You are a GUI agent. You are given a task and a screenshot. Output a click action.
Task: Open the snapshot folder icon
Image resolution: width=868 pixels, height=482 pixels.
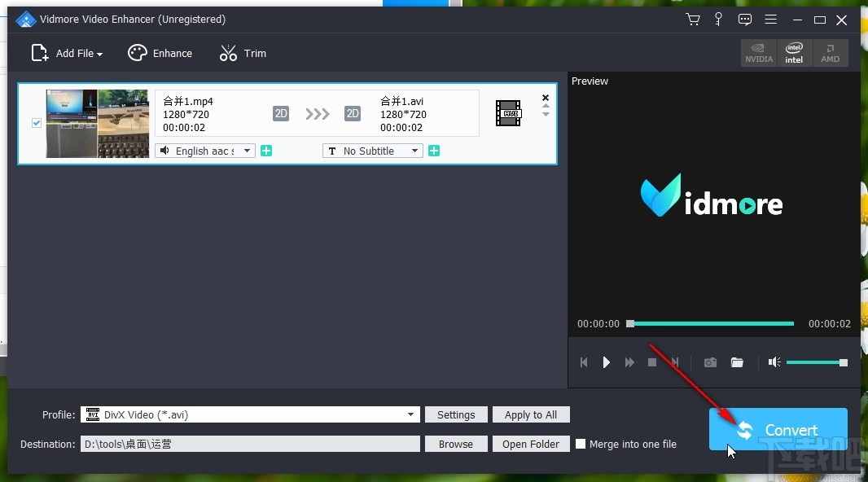point(737,362)
